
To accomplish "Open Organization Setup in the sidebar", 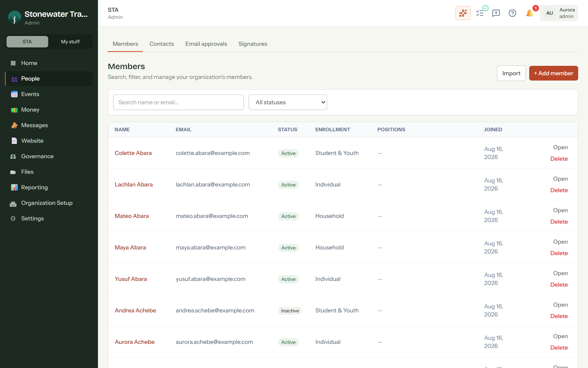I will 49,203.
